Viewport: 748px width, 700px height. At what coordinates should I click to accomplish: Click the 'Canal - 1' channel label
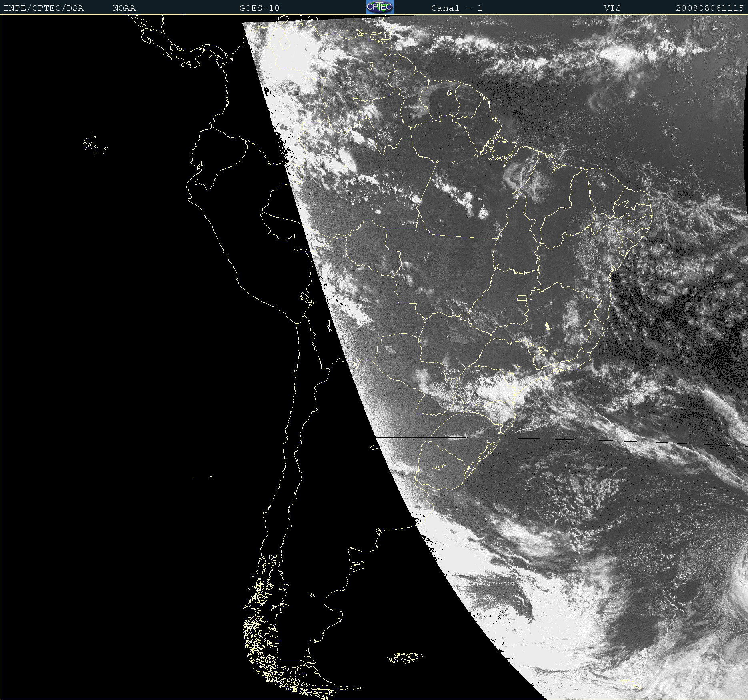tap(457, 8)
